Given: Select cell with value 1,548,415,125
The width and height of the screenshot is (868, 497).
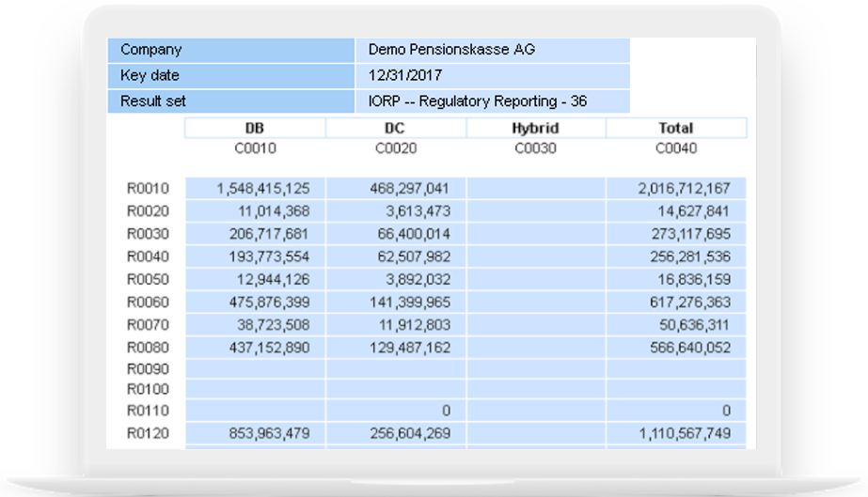Looking at the screenshot, I should click(256, 189).
